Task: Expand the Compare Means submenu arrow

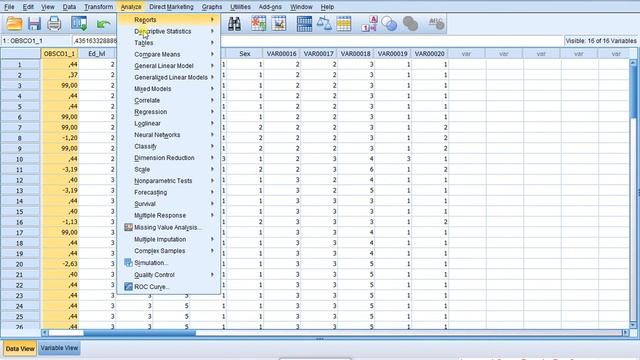Action: click(x=212, y=54)
